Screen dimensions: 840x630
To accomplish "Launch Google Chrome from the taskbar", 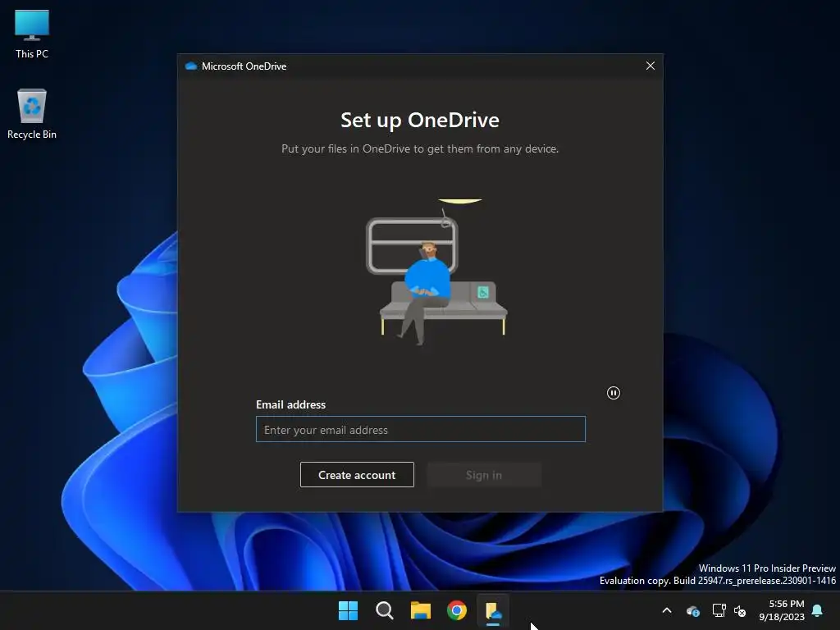I will [457, 610].
